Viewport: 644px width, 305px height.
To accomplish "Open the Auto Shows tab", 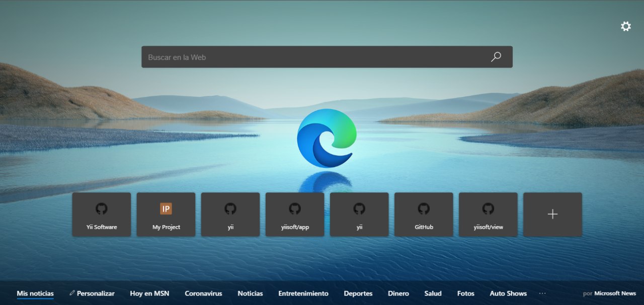I will click(508, 293).
